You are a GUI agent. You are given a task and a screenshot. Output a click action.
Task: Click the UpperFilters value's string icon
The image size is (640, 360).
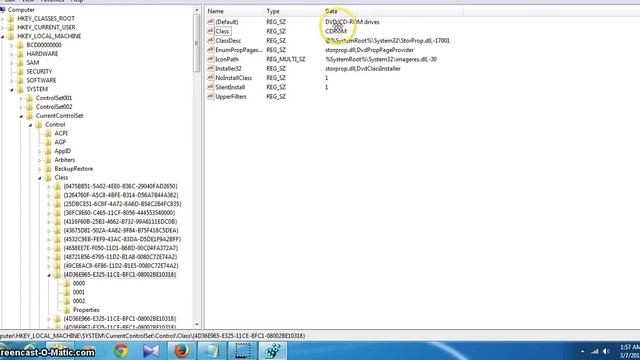[x=211, y=96]
